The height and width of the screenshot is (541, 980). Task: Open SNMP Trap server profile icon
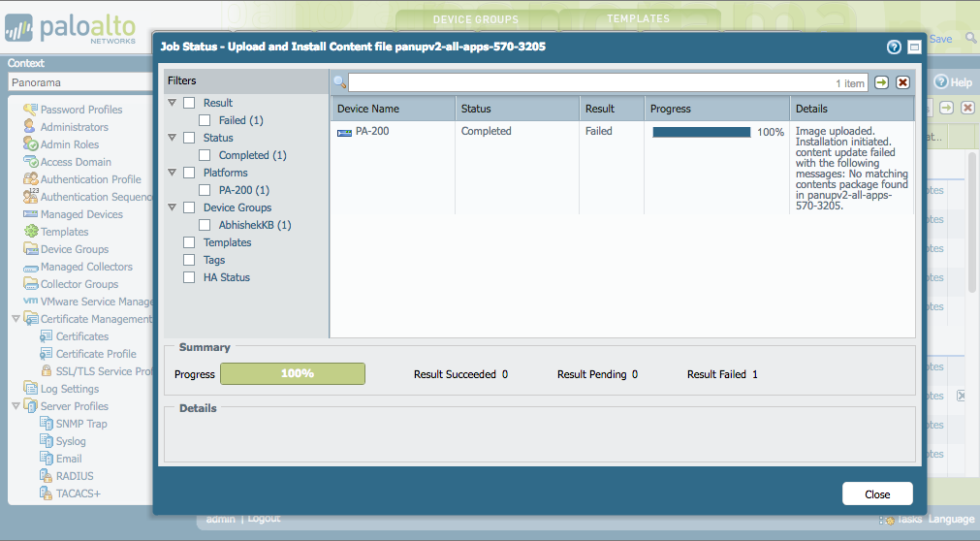coord(46,424)
